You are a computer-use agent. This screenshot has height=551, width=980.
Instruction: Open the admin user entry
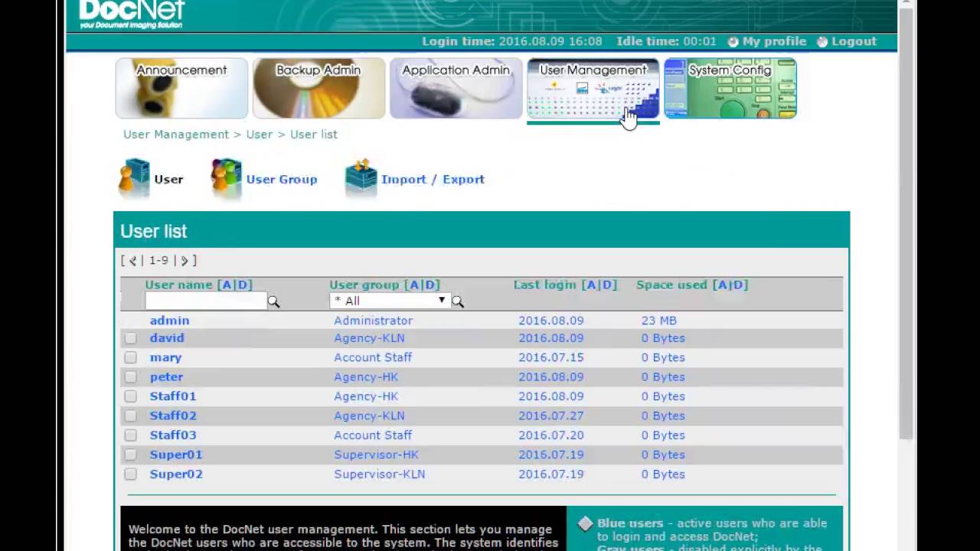pyautogui.click(x=169, y=321)
